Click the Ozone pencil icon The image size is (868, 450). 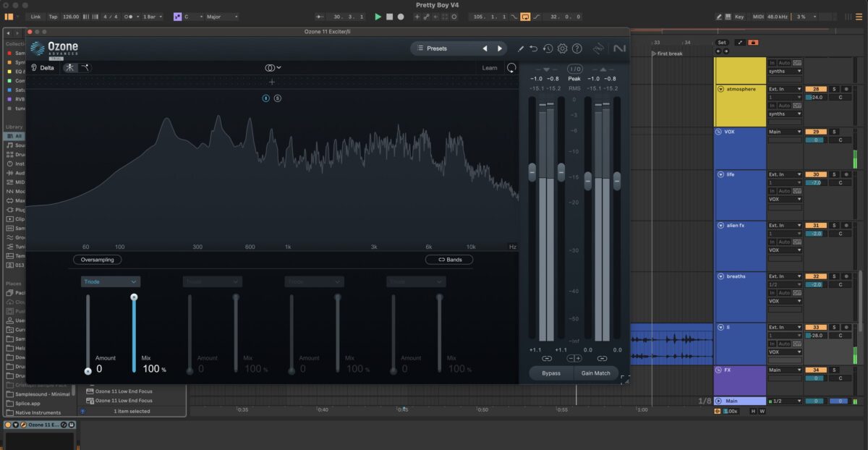click(x=520, y=48)
